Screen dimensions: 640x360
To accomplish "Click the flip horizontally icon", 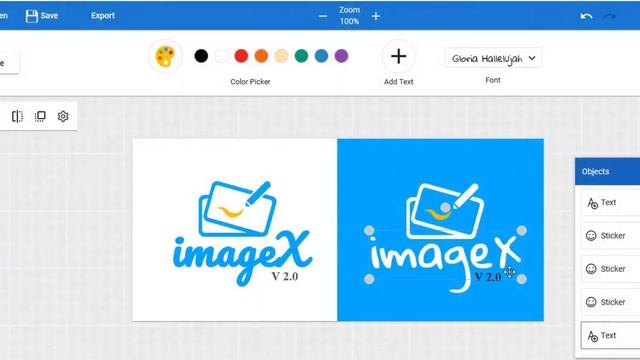I will pos(17,116).
